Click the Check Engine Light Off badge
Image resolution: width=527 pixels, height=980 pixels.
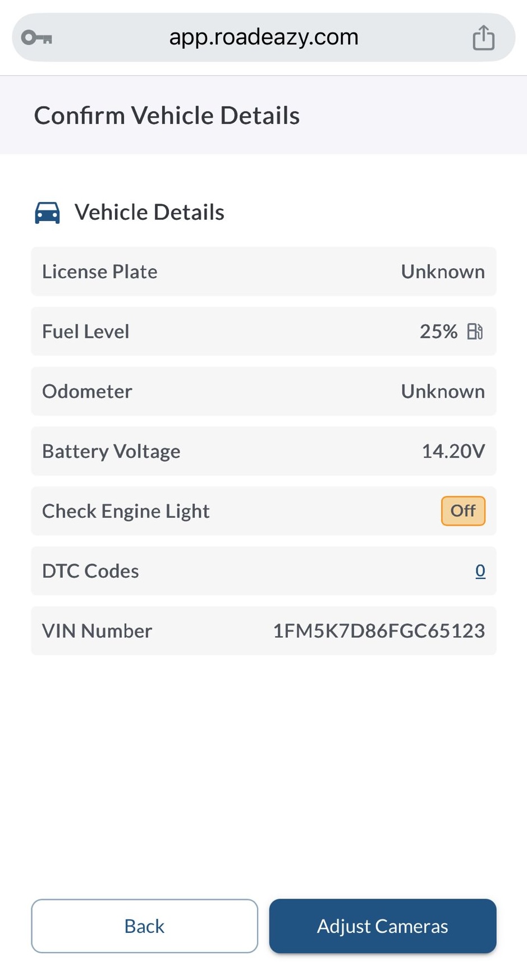pos(462,511)
